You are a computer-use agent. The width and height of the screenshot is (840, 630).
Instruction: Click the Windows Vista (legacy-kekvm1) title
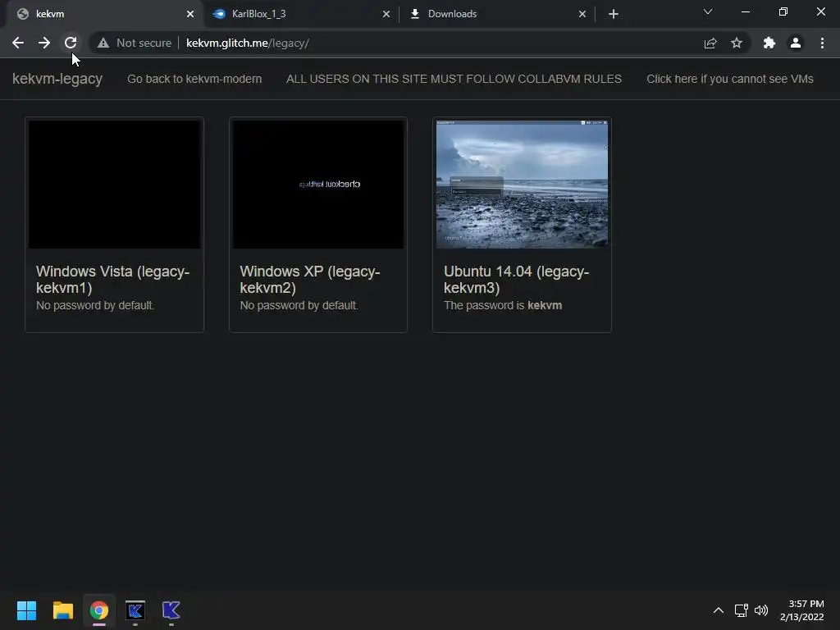[112, 280]
